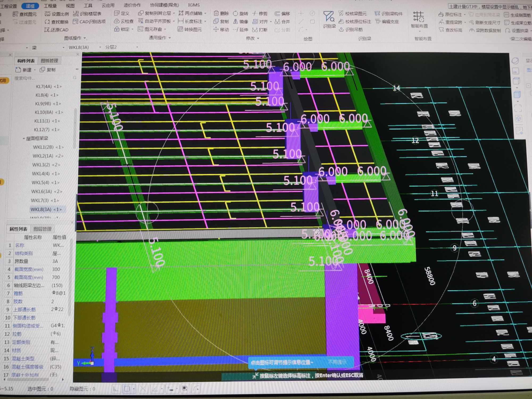The height and width of the screenshot is (399, 532).
Task: Click the 截面高度 value 700
Action: [56, 277]
